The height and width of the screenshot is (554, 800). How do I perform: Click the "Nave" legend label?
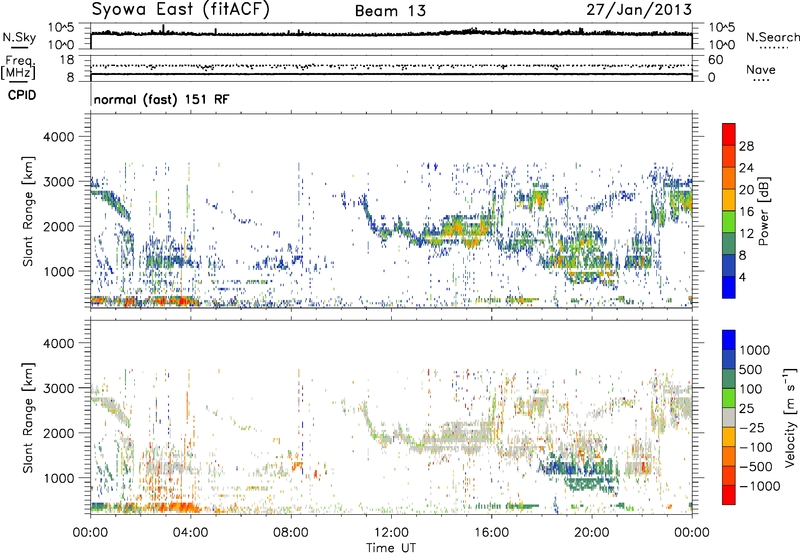point(761,70)
